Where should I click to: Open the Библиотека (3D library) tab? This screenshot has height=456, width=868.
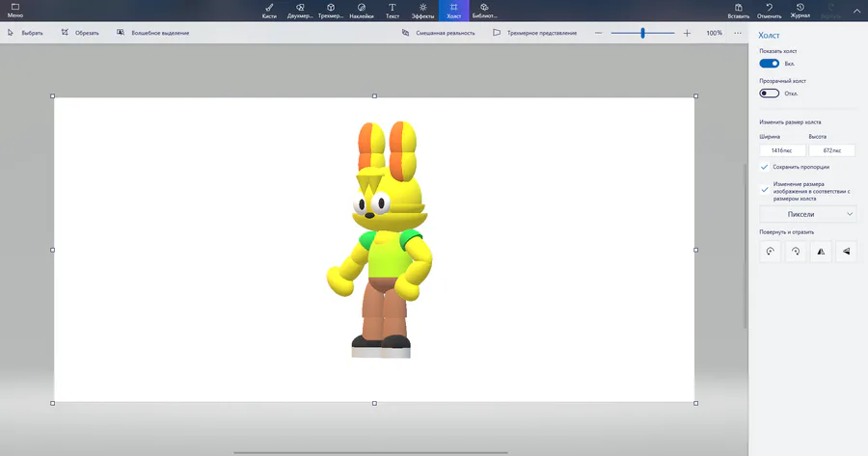point(484,11)
